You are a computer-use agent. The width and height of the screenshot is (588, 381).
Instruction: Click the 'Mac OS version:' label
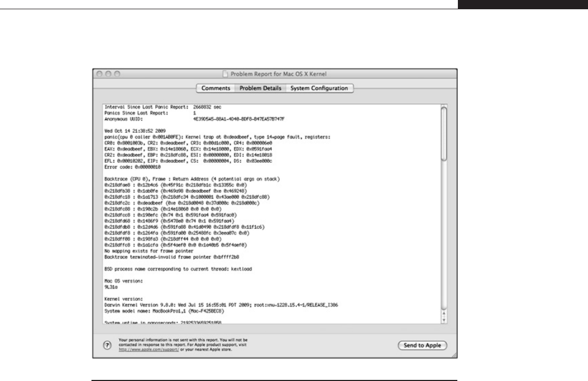[124, 281]
